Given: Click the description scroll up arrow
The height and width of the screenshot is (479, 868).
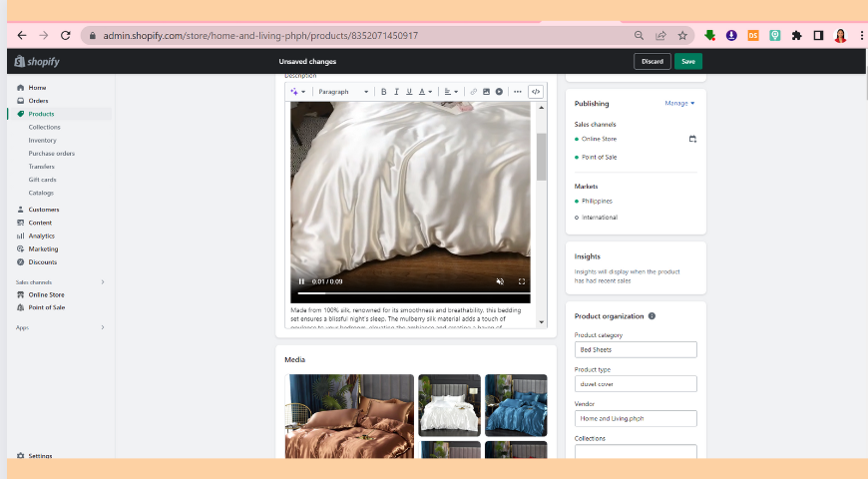Looking at the screenshot, I should tap(542, 108).
